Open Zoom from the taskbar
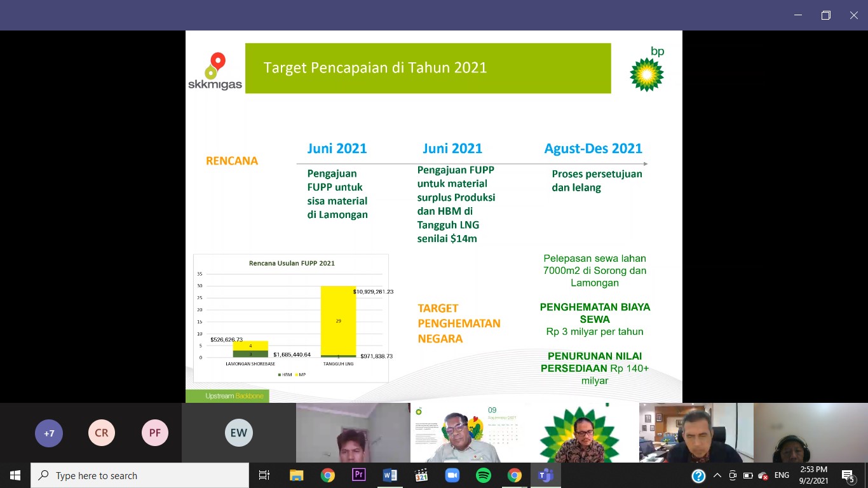Viewport: 868px width, 488px height. pyautogui.click(x=452, y=475)
